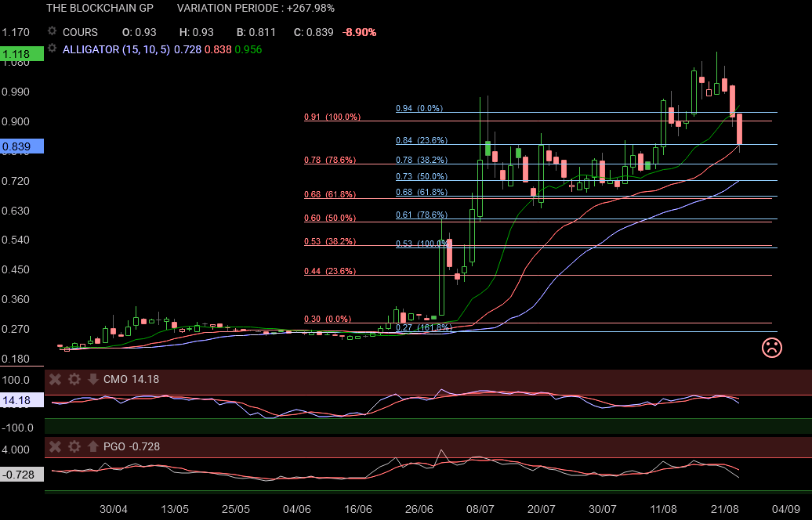This screenshot has width=812, height=520.
Task: Remove the PGO indicator panel
Action: 55,446
